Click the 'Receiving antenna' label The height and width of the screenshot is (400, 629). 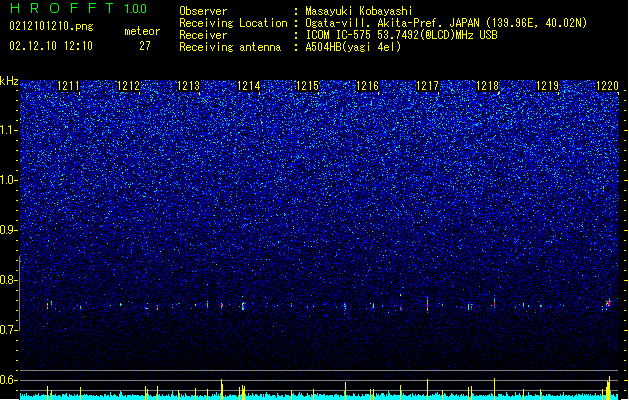[x=230, y=47]
